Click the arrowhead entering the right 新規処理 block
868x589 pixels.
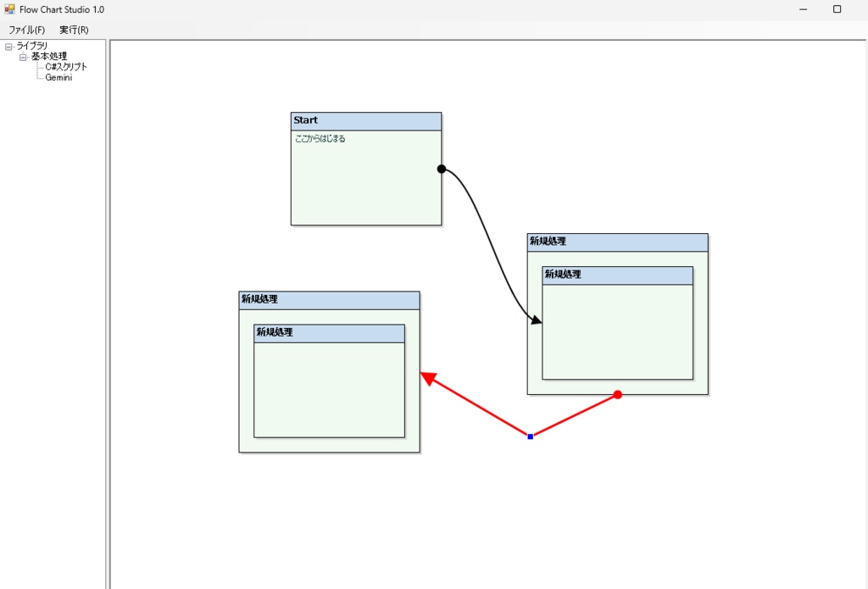[x=537, y=321]
